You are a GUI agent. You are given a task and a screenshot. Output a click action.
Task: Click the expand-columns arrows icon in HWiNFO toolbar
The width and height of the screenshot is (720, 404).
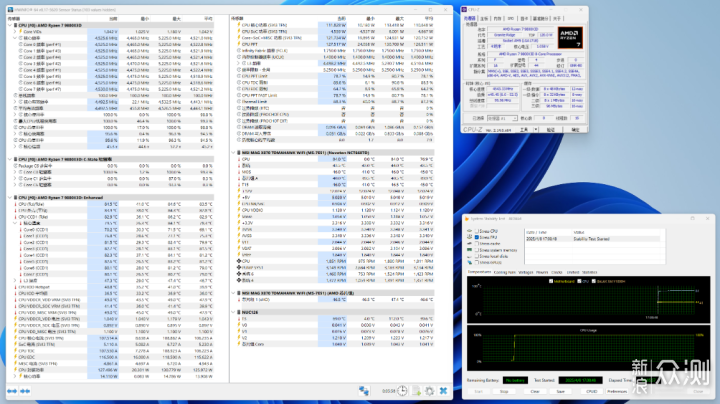click(12, 391)
